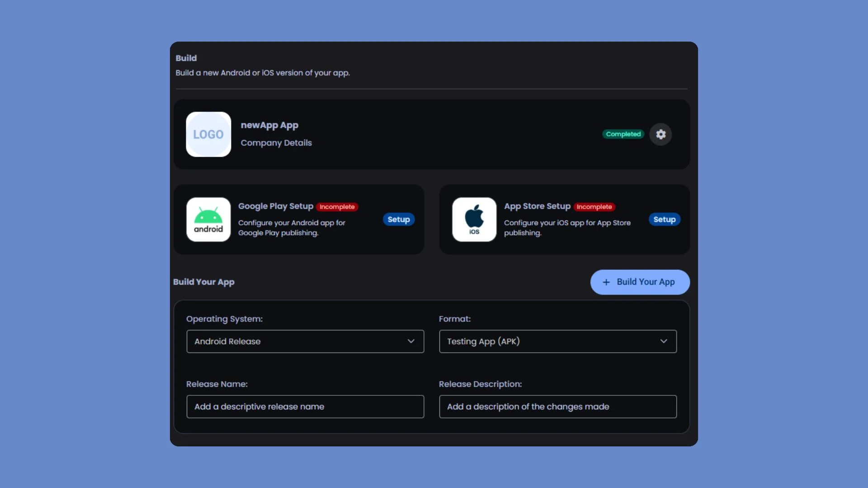Click the LOGO app thumbnail
The height and width of the screenshot is (488, 868).
(208, 134)
